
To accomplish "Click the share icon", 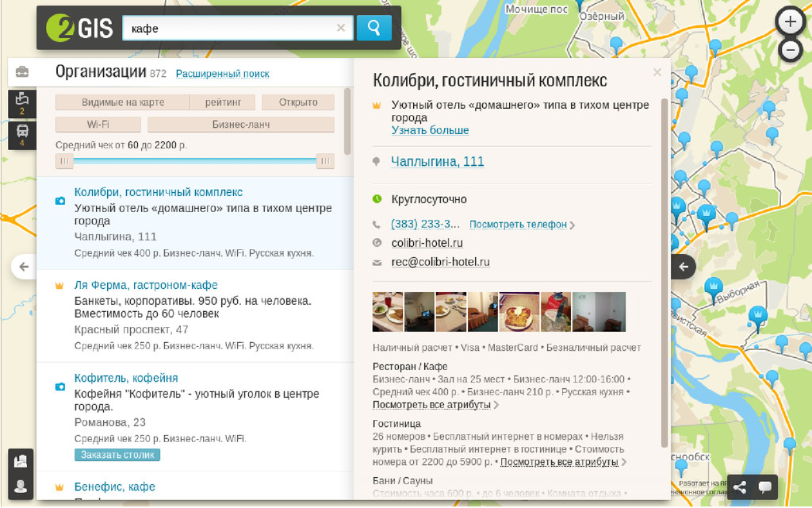I will click(x=740, y=487).
